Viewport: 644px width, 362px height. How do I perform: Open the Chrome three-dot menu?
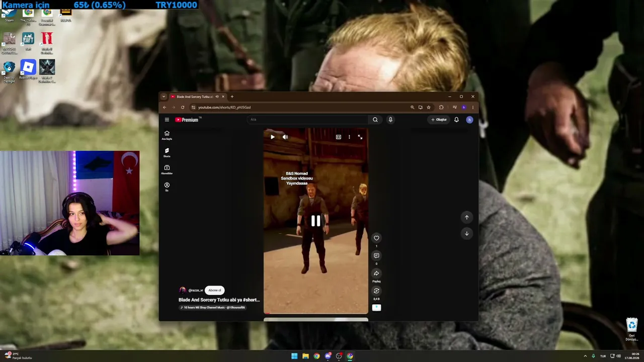point(472,107)
